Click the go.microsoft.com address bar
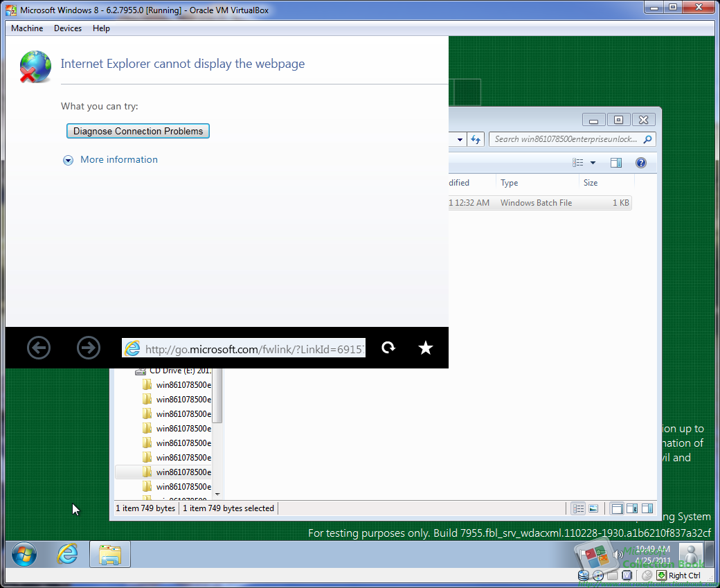 [x=244, y=348]
